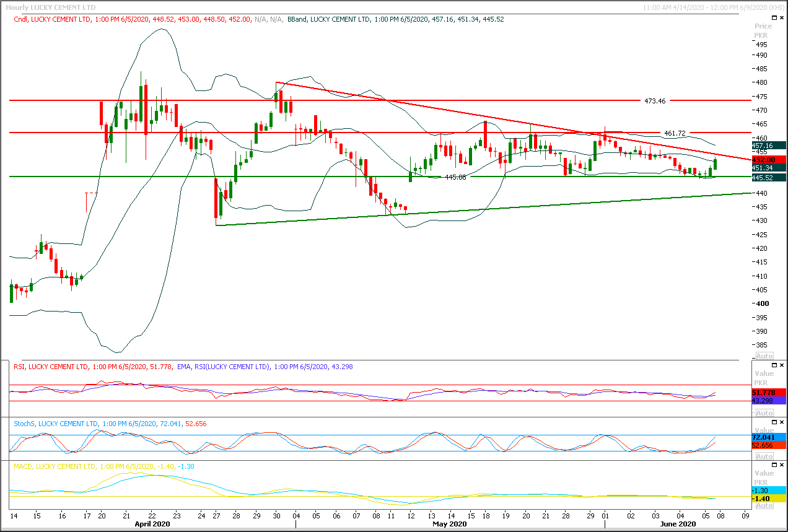Click the date range header at top right
This screenshot has width=788, height=532.
(714, 7)
